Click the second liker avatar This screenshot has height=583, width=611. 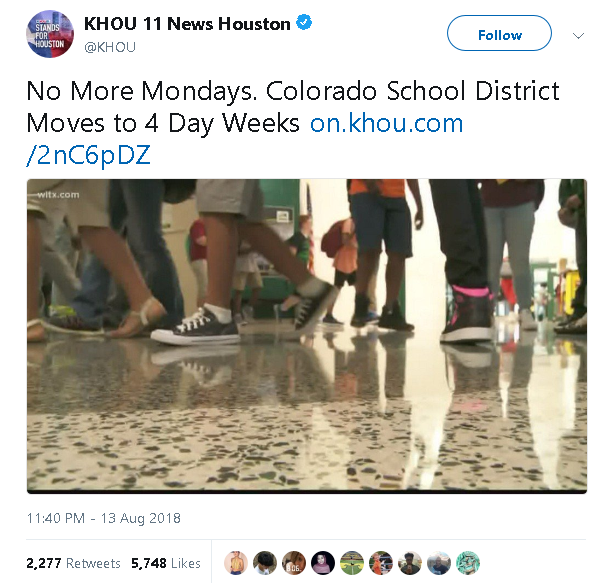click(265, 563)
